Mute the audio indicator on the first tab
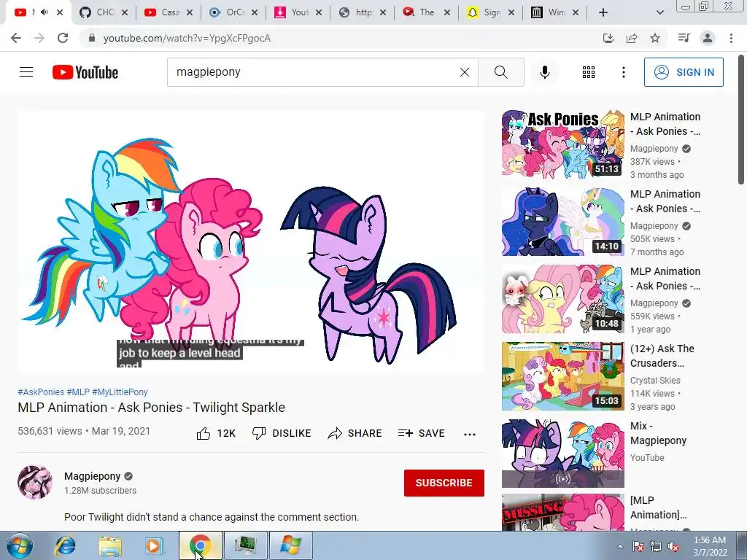747x560 pixels. 44,12
